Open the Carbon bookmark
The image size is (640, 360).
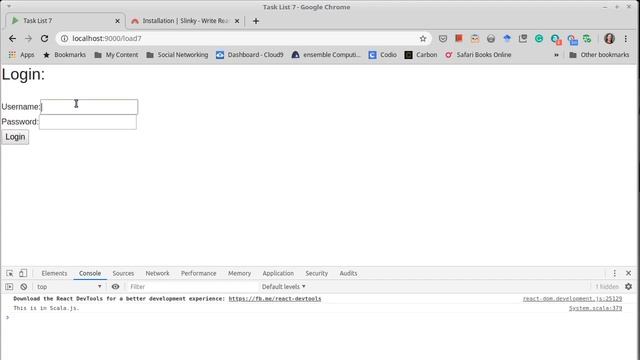pyautogui.click(x=421, y=55)
